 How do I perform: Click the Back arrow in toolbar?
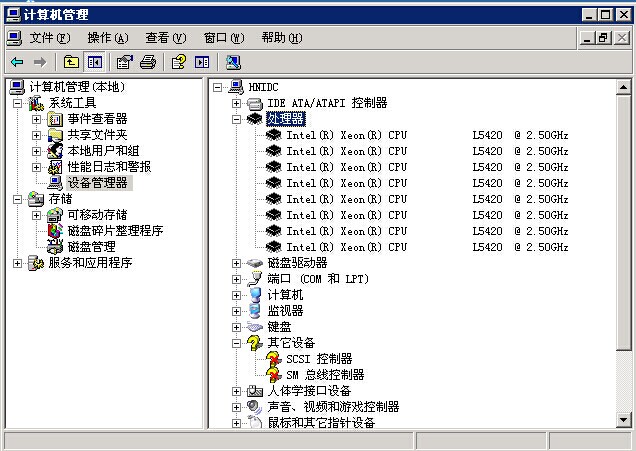(x=17, y=62)
